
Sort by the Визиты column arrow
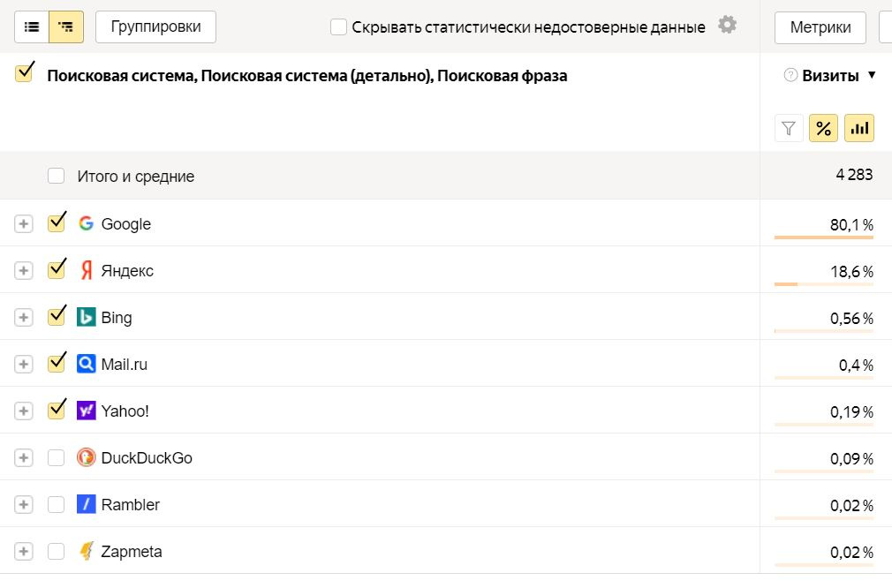872,76
